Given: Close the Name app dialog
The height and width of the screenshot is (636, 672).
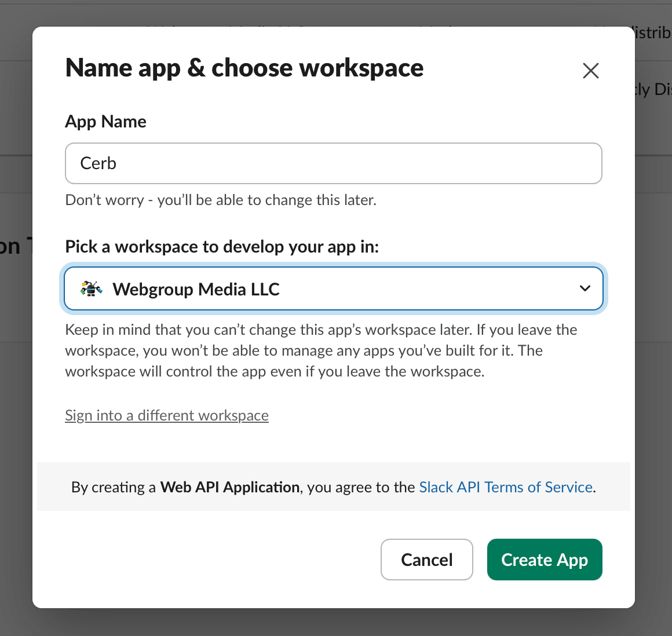Looking at the screenshot, I should coord(590,71).
